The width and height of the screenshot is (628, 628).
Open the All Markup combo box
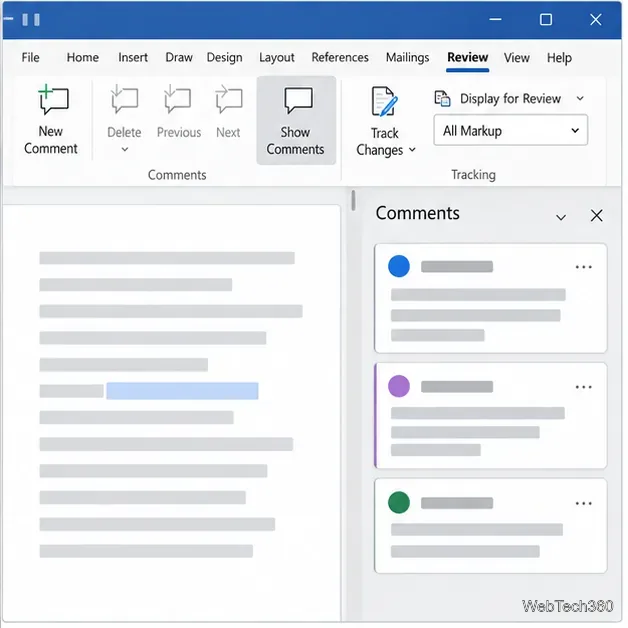511,130
